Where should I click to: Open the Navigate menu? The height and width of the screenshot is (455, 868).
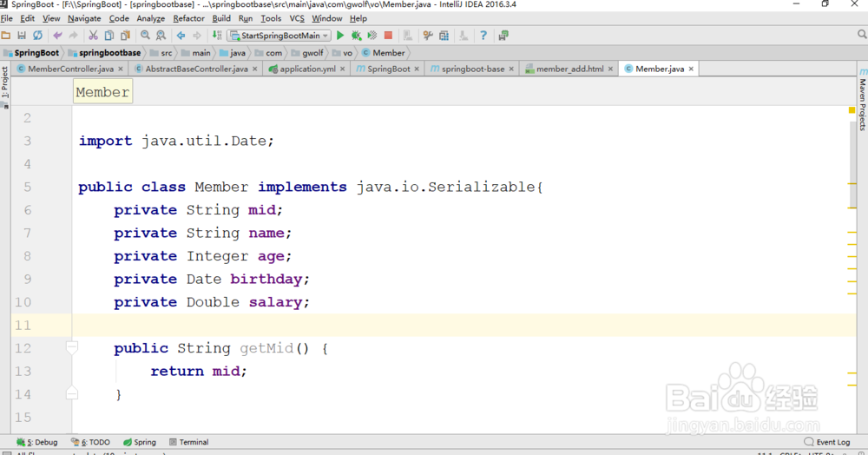click(x=84, y=18)
